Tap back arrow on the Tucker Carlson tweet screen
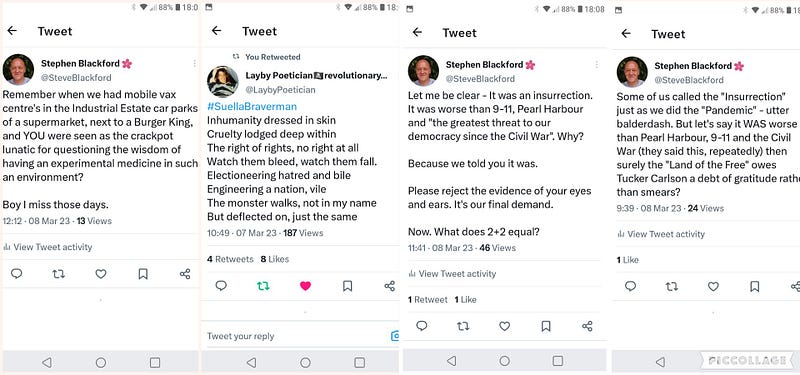The height and width of the screenshot is (375, 800). 626,34
